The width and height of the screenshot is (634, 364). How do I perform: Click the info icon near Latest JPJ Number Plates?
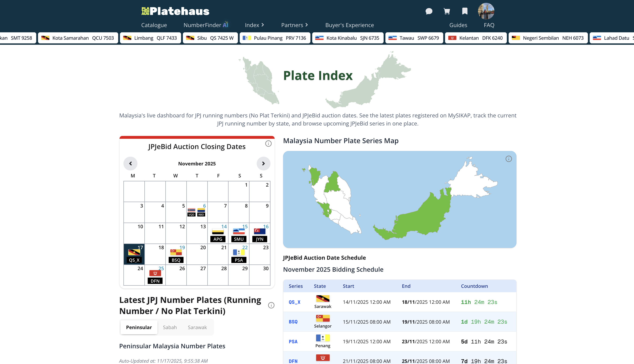click(271, 305)
